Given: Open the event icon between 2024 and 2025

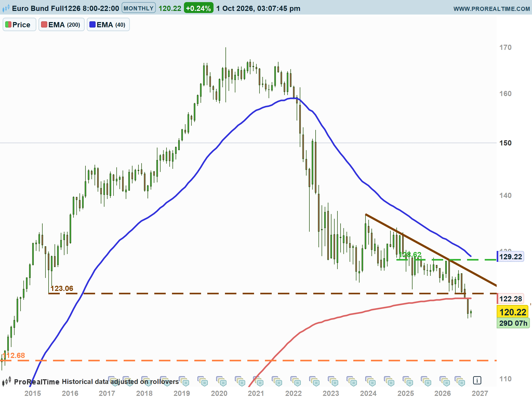Looking at the screenshot, I should tap(389, 381).
